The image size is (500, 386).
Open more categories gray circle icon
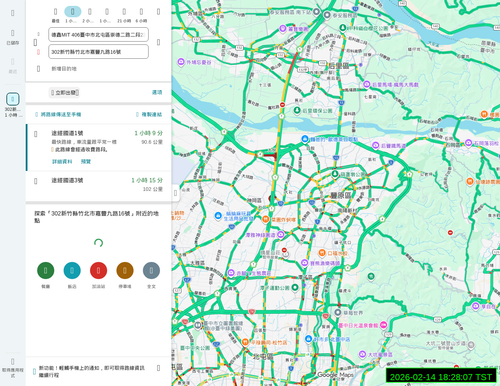tap(151, 270)
